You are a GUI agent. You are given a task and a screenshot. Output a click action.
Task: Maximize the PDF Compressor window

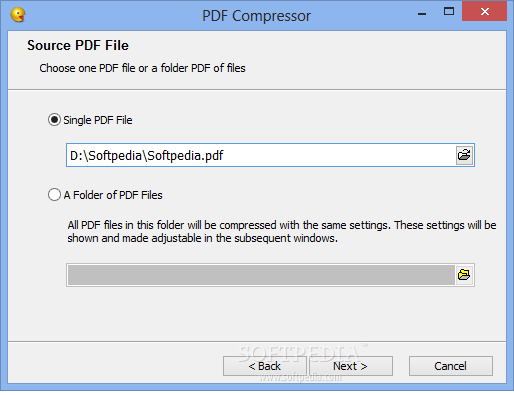[x=449, y=12]
